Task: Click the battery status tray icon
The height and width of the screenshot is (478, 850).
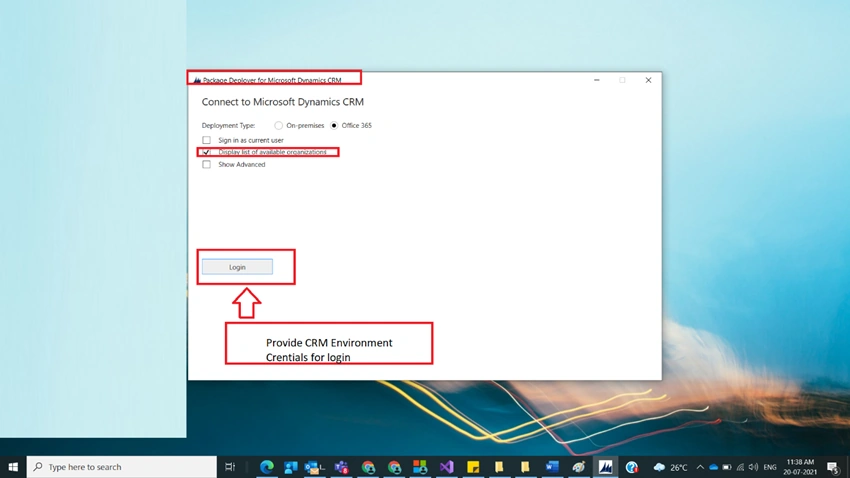Action: 727,467
